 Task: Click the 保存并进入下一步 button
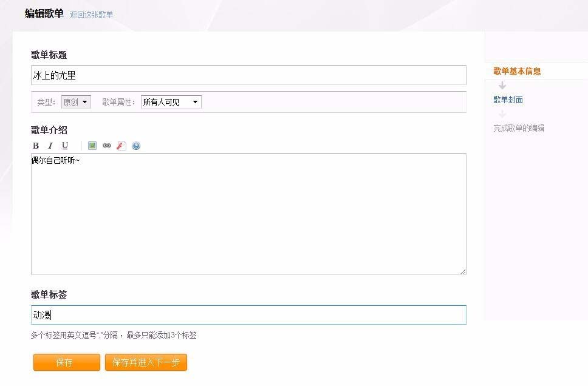[146, 362]
